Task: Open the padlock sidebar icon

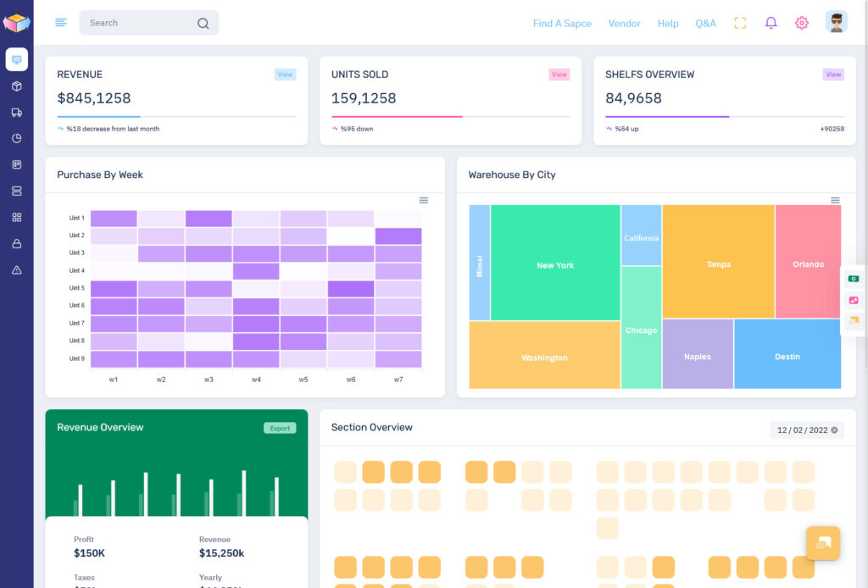Action: click(17, 243)
